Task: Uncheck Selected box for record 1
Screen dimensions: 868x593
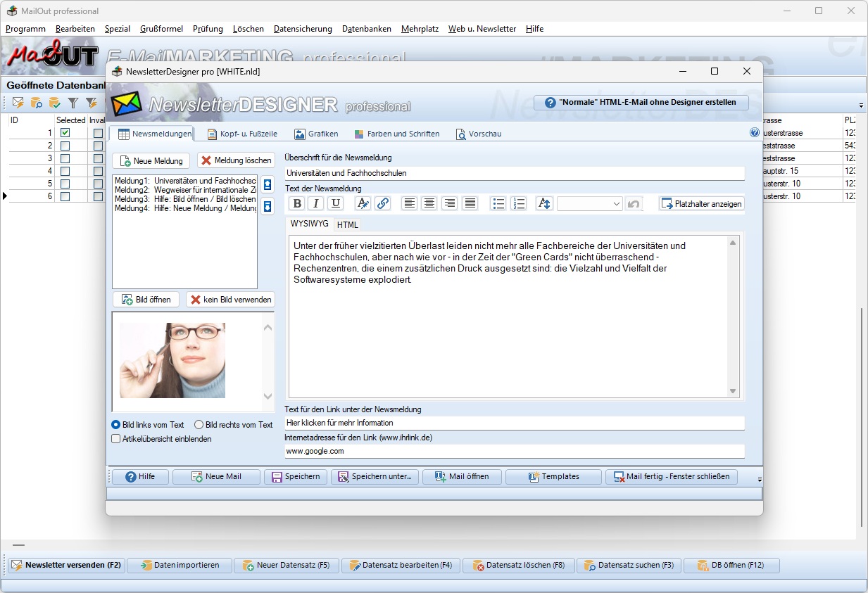Action: [65, 133]
